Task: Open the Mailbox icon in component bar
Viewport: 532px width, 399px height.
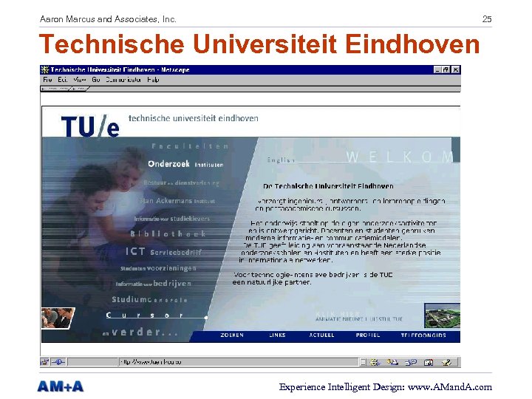Action: [x=392, y=362]
